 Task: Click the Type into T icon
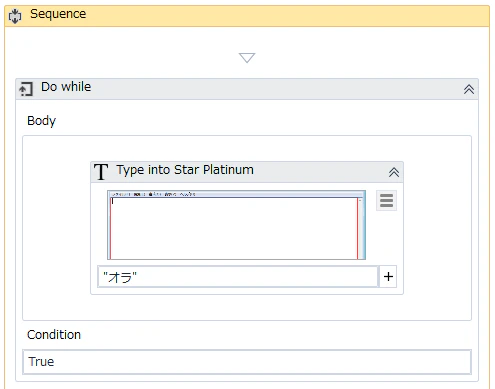(x=101, y=172)
